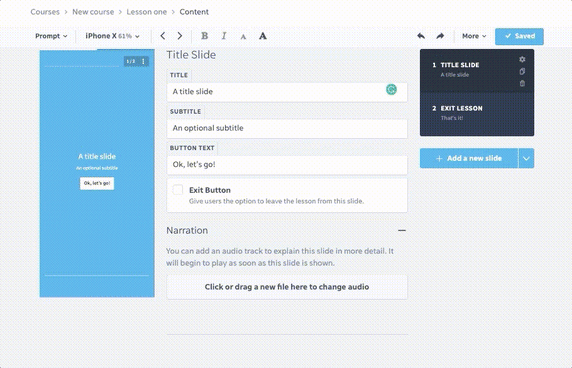Click the Subtitle input field
The image size is (572, 368).
[287, 128]
